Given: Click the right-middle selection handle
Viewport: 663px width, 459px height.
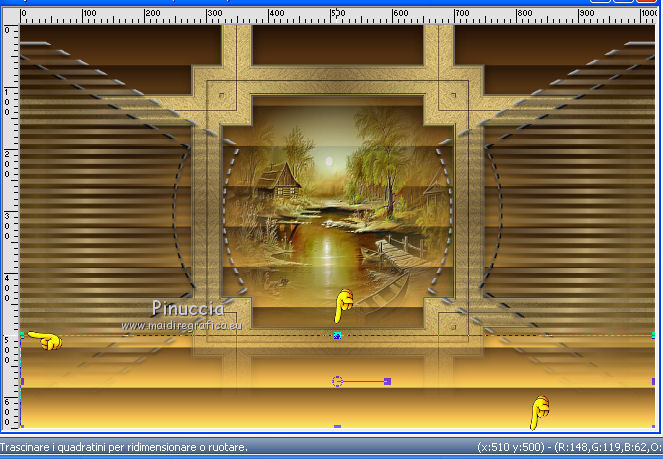Looking at the screenshot, I should [653, 381].
